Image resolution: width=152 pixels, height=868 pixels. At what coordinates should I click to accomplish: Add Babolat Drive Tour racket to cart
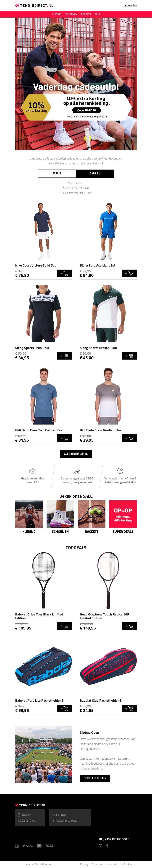pos(65,626)
